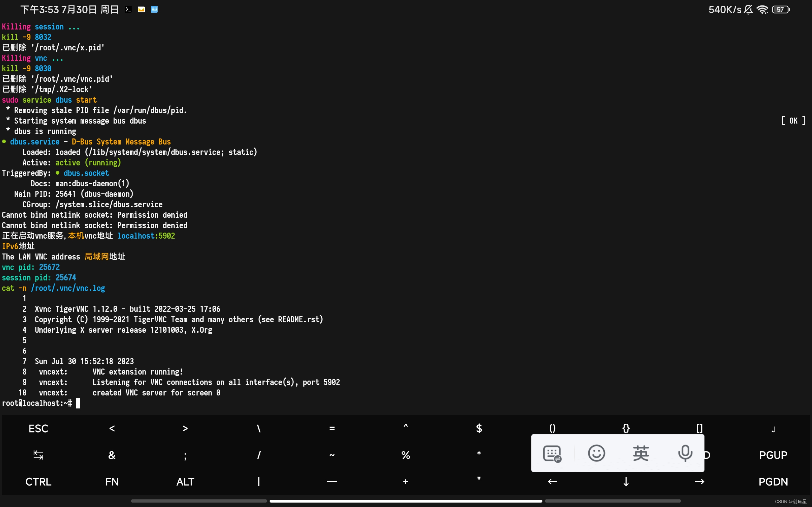Tap the emoji smiley icon
Screen dimensions: 812x507
596,453
